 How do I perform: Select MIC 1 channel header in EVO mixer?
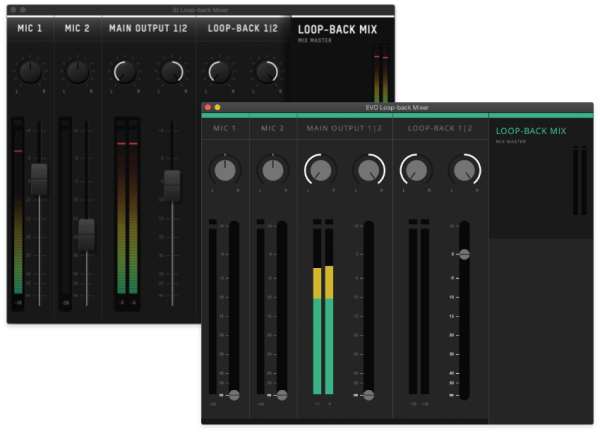[x=225, y=129]
